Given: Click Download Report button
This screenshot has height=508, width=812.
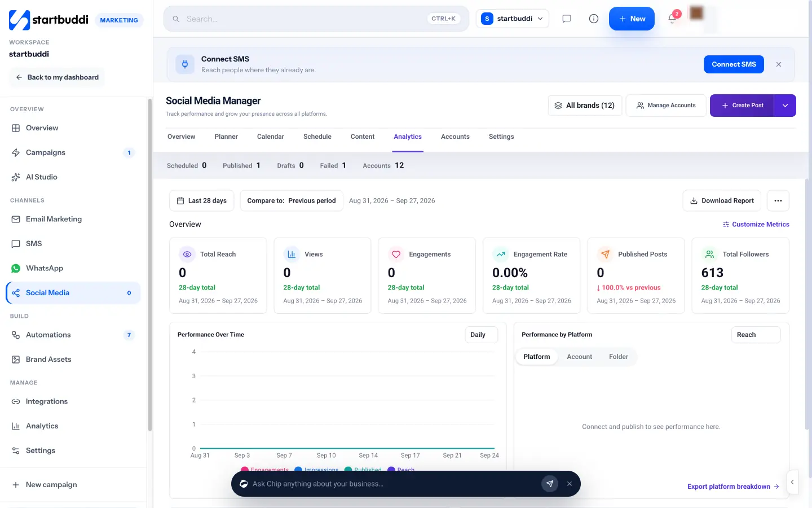Looking at the screenshot, I should tap(722, 201).
